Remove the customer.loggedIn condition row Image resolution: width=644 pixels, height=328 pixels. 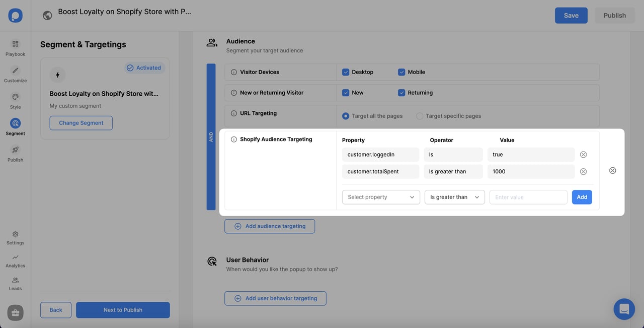(x=583, y=155)
